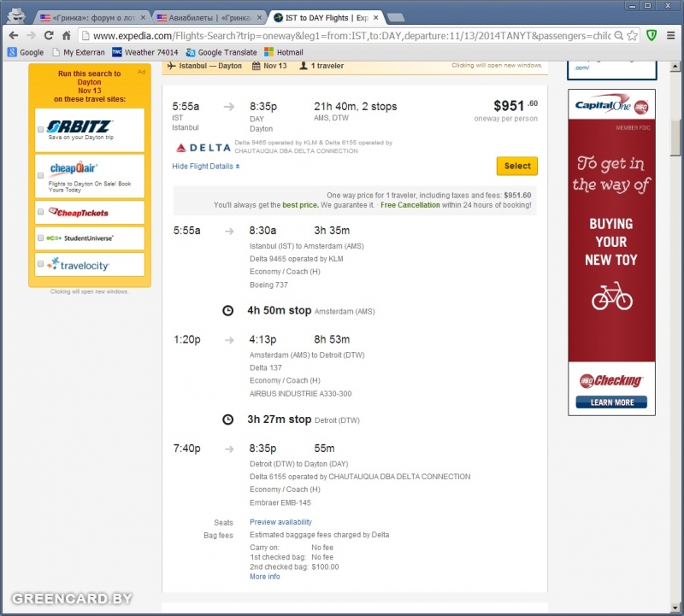Click the 'Delta 137' flight number
The width and height of the screenshot is (684, 616).
[266, 368]
